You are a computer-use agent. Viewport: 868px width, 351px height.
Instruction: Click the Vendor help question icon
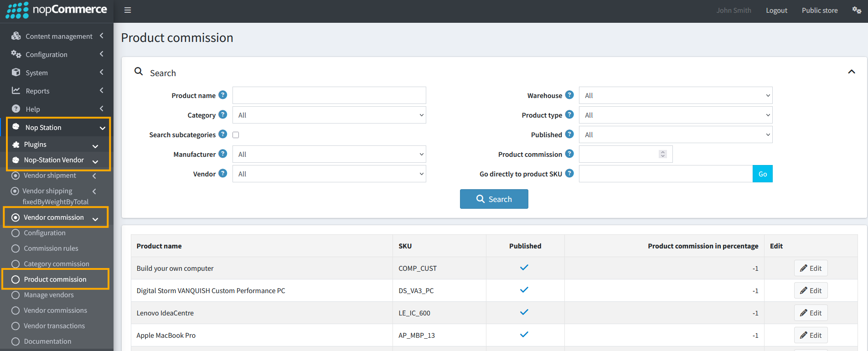(222, 173)
